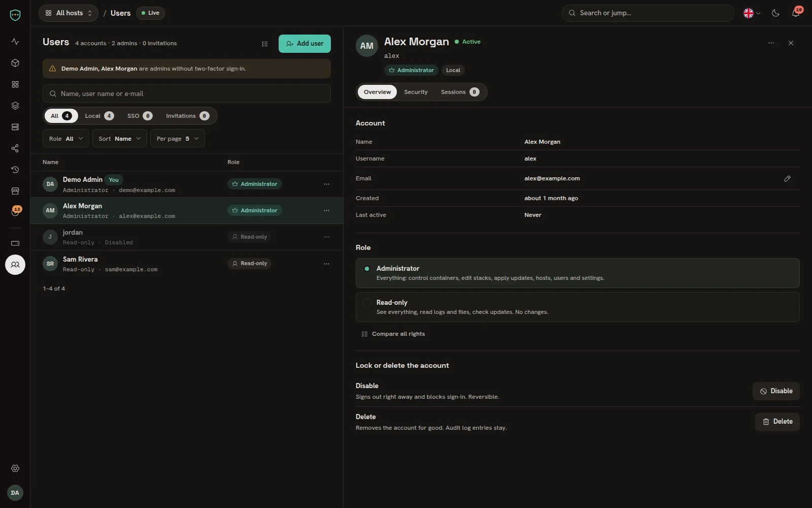The height and width of the screenshot is (508, 812).
Task: Open Compare all rights link
Action: coord(393,334)
